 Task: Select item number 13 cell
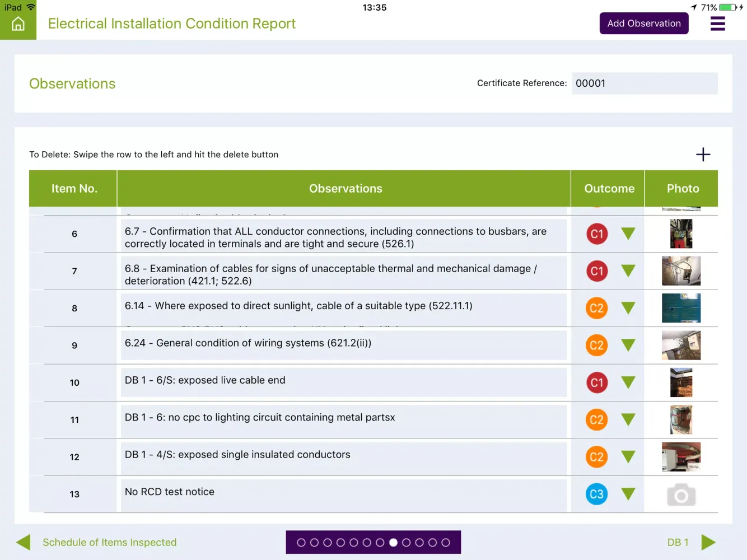(x=74, y=494)
